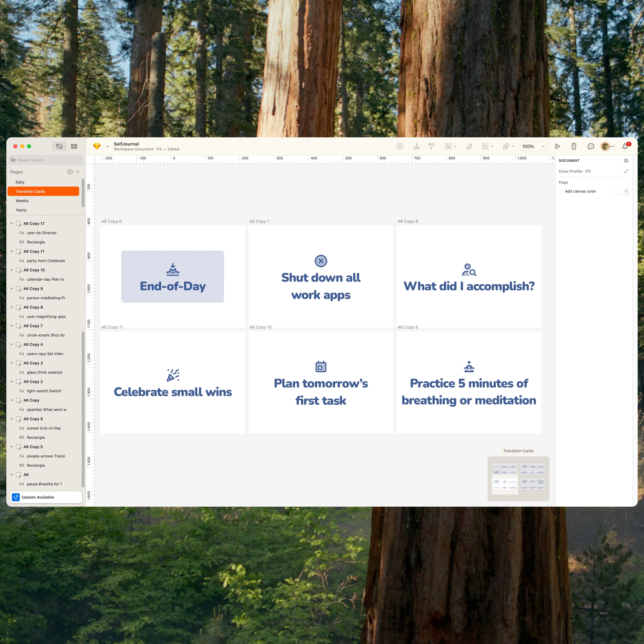Click the add page plus icon

(x=70, y=172)
